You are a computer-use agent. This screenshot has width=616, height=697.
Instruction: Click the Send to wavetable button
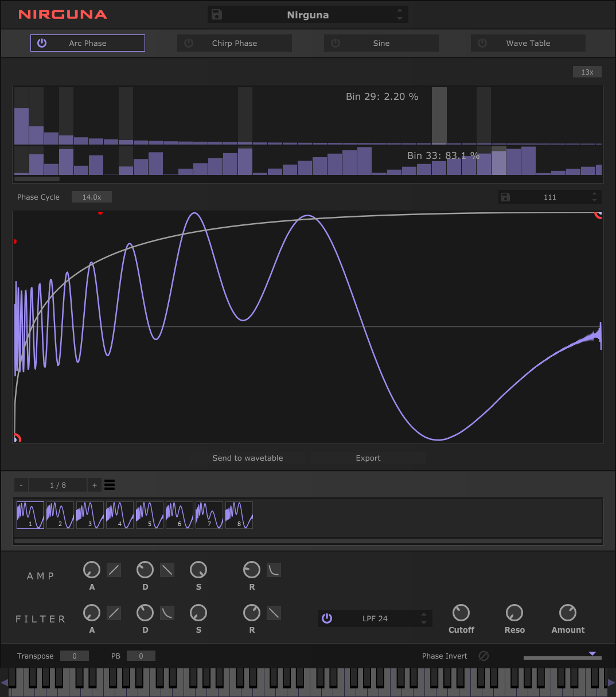248,458
